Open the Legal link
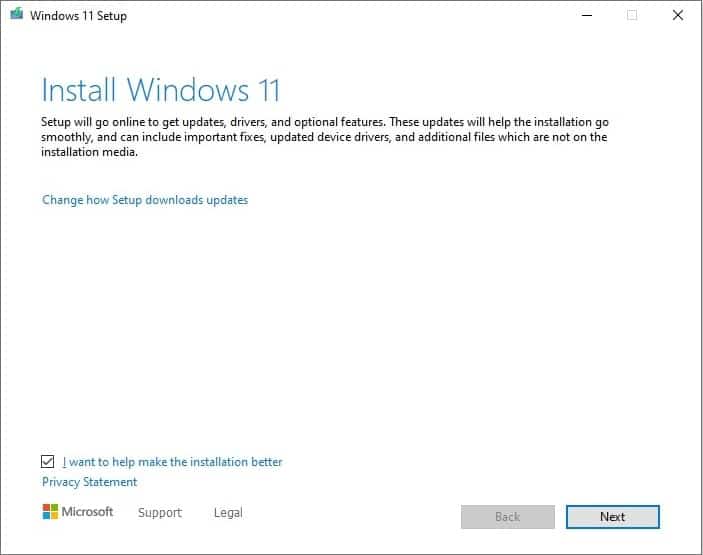 tap(228, 513)
